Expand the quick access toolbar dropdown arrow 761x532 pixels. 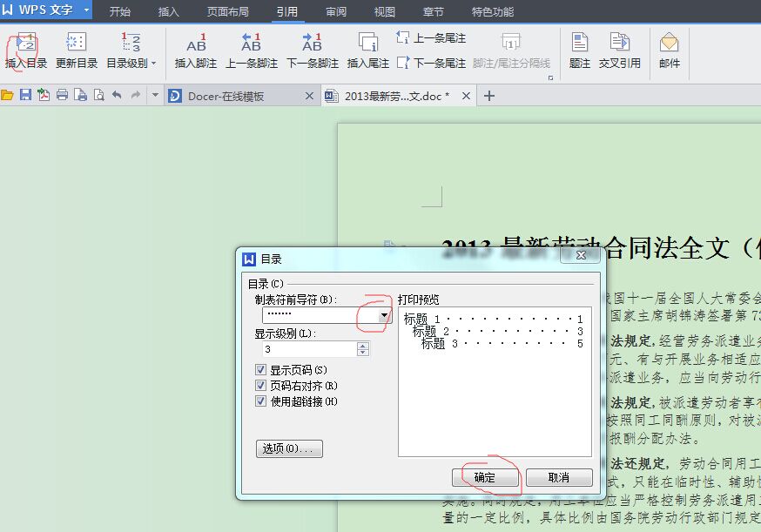[155, 95]
